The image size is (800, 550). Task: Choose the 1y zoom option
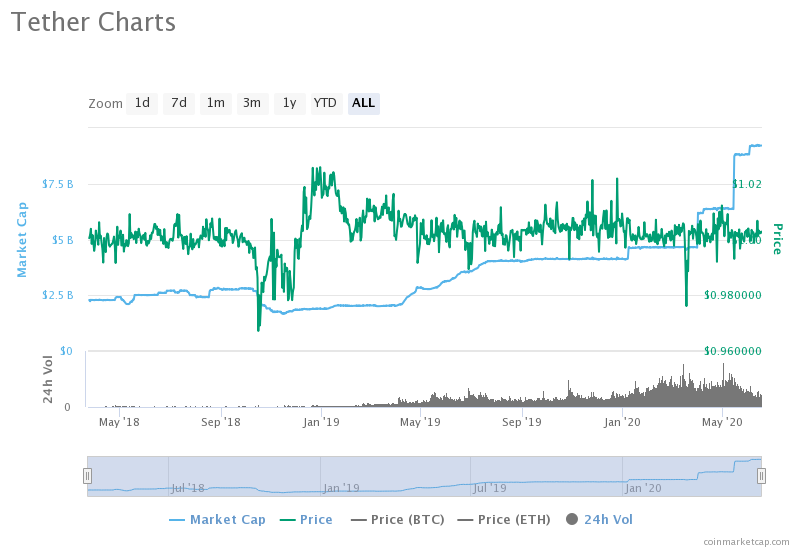(289, 103)
